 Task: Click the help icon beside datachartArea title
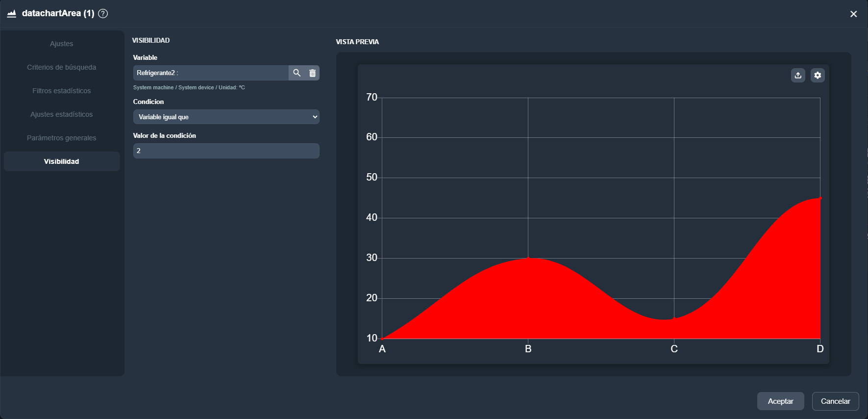103,14
